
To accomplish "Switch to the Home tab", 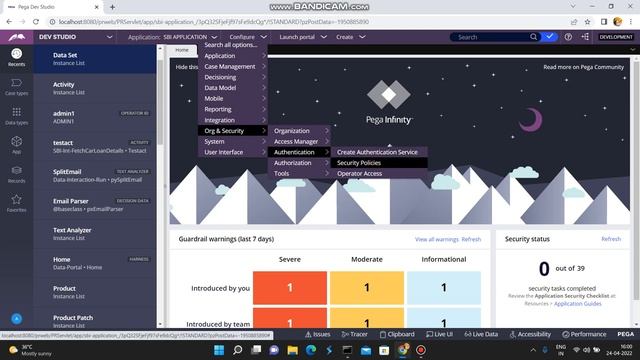I will 182,50.
